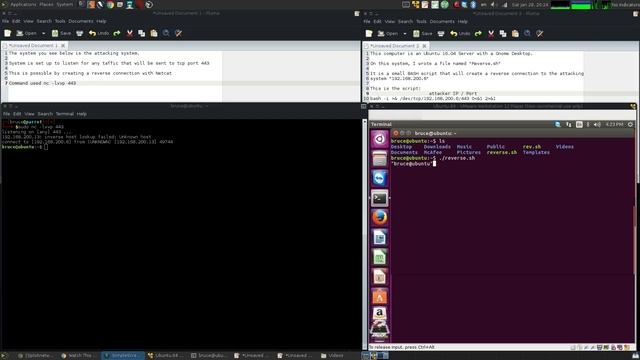Image resolution: width=640 pixels, height=360 pixels.
Task: Open Find magnifier in Document 1 toolbar
Action: 166,33
